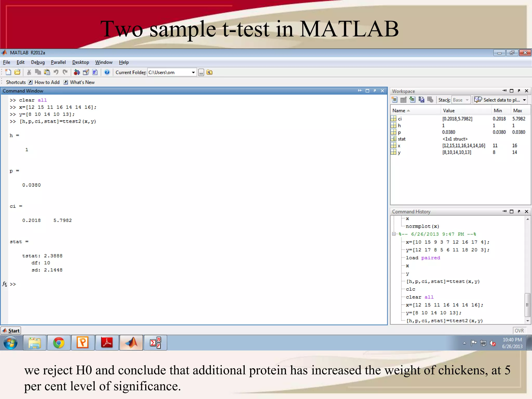Click the Paste clipboard icon
The image size is (532, 399).
tap(47, 72)
